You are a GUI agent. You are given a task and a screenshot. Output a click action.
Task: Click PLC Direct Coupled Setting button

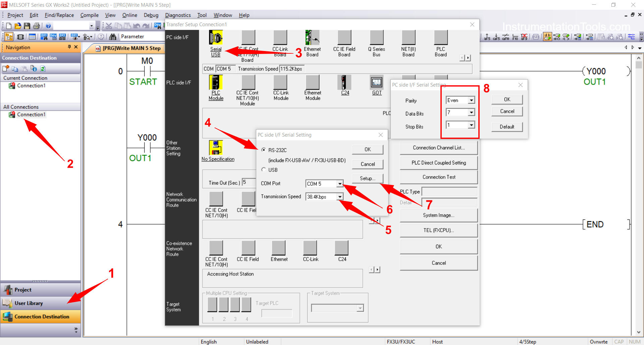439,163
